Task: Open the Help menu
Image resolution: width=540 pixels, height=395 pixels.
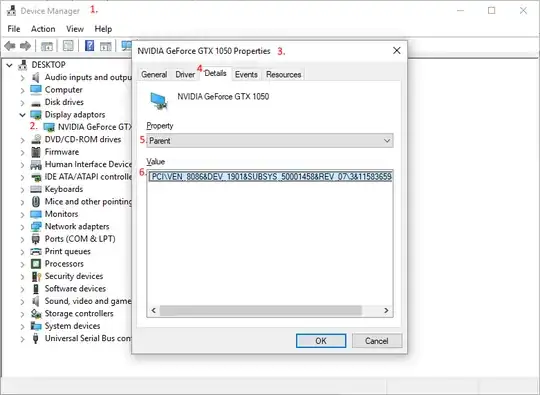Action: (x=103, y=29)
